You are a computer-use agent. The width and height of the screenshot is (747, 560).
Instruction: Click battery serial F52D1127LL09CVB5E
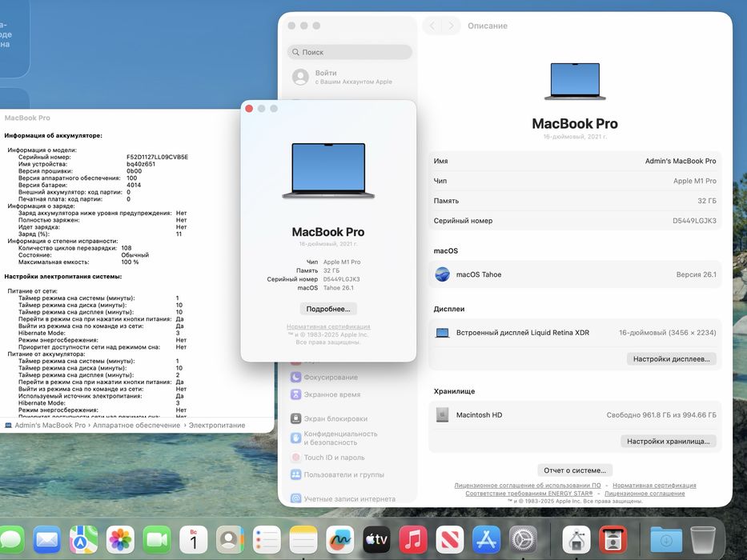tap(157, 157)
